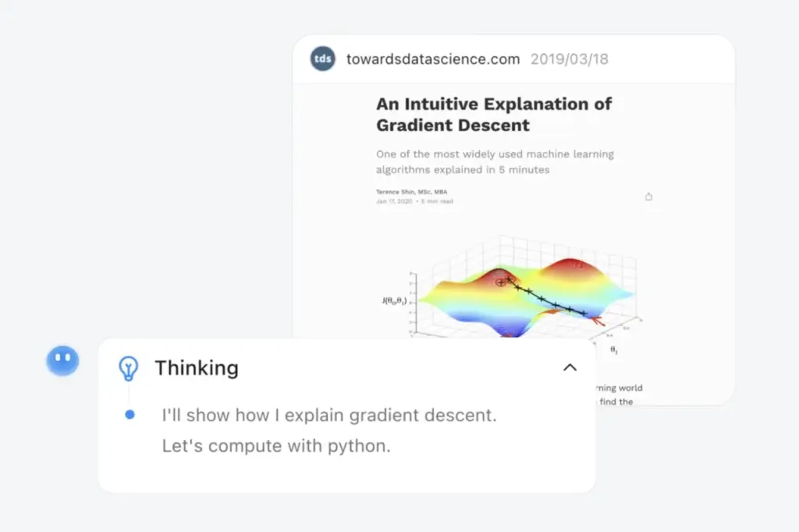Screen dimensions: 799x532
Task: Click author name Terence Shin, MSc, MBA
Action: (412, 192)
